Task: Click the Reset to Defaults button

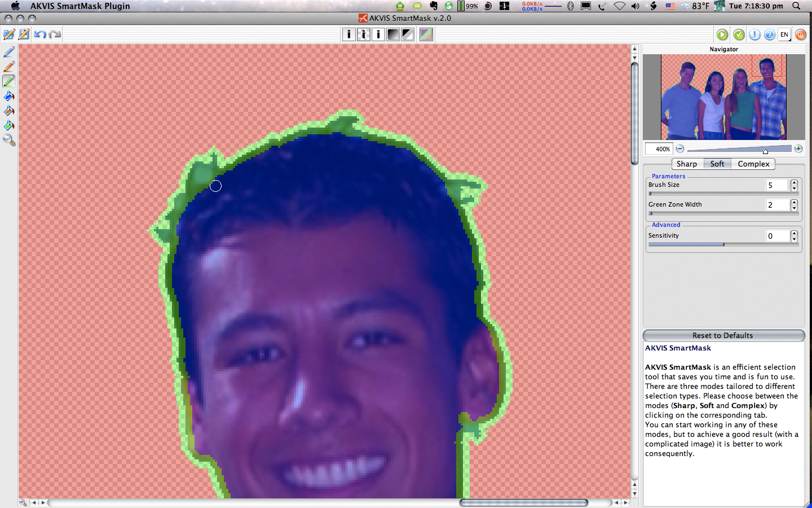Action: coord(723,335)
